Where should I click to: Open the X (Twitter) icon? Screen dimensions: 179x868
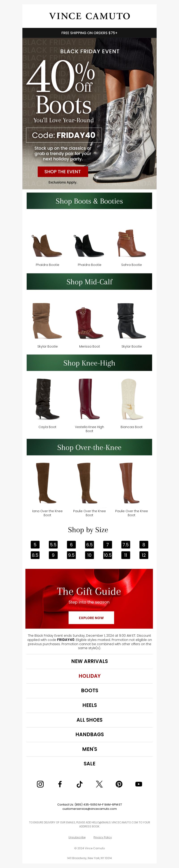99,784
